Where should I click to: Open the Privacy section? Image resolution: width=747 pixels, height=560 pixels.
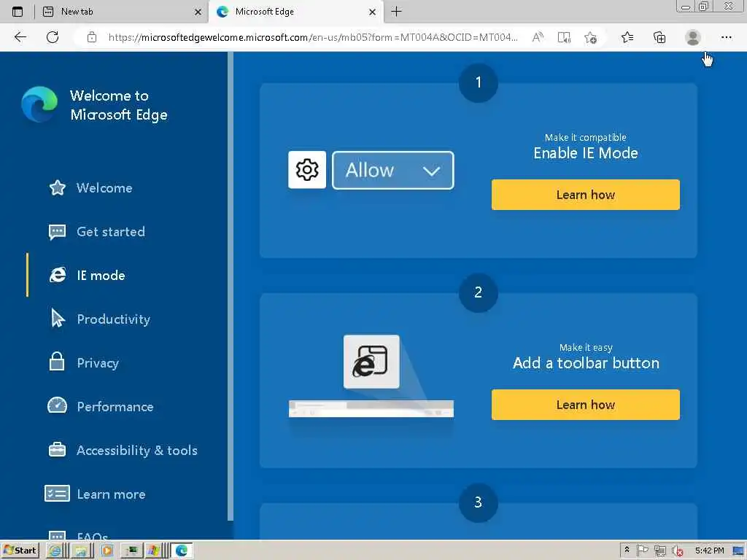coord(84,363)
